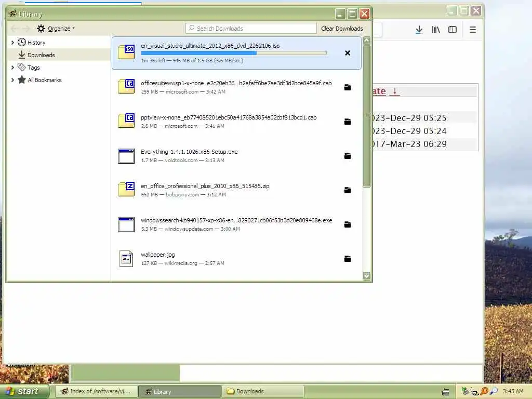Screen dimensions: 532x399
Task: Open containing folder for wallpaper.jpg
Action: point(348,259)
